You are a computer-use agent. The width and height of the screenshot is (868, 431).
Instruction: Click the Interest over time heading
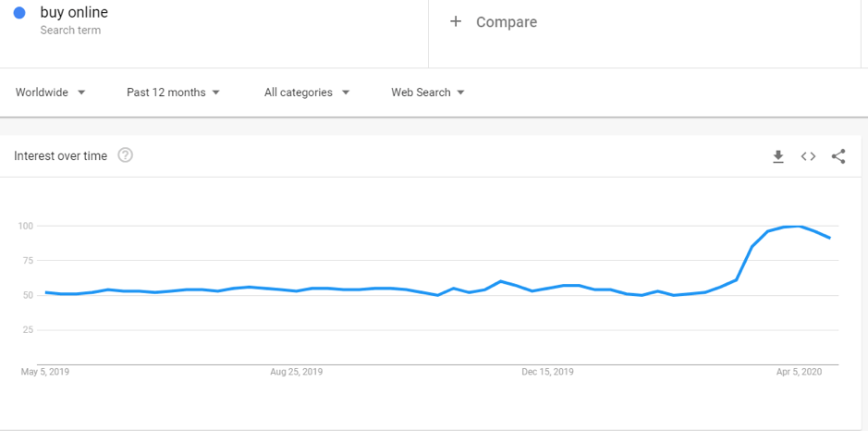point(60,156)
